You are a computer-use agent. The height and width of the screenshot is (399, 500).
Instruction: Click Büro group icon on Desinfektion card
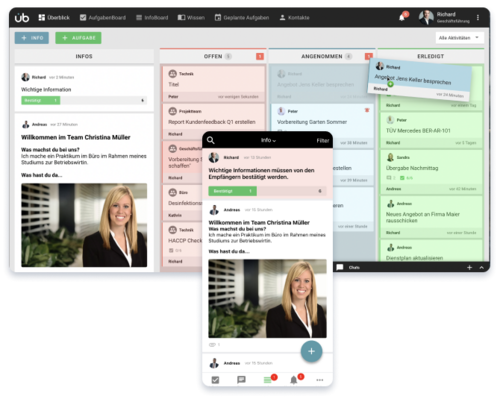[x=172, y=192]
